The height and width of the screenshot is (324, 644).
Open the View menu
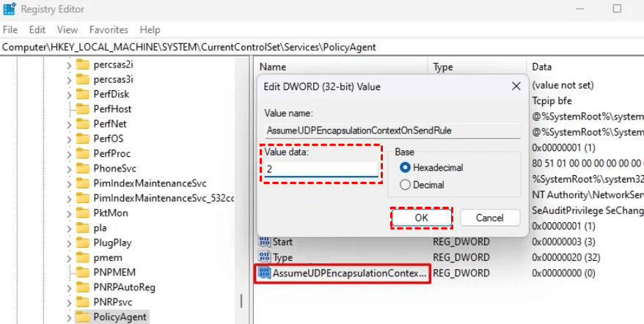[67, 30]
